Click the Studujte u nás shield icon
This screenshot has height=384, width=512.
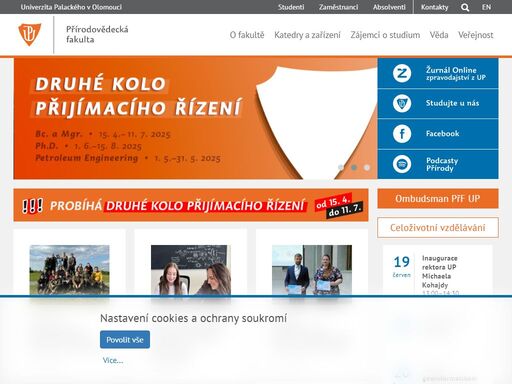[x=402, y=103]
